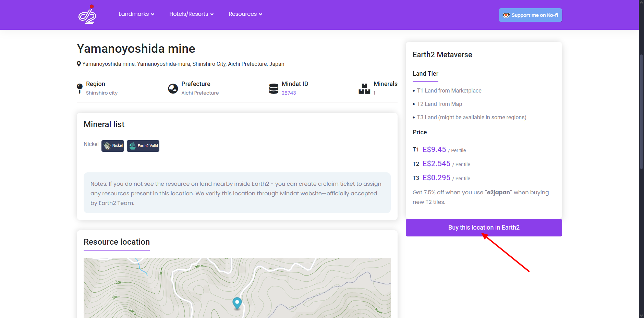Click the resource location map
The width and height of the screenshot is (644, 318).
[x=237, y=288]
